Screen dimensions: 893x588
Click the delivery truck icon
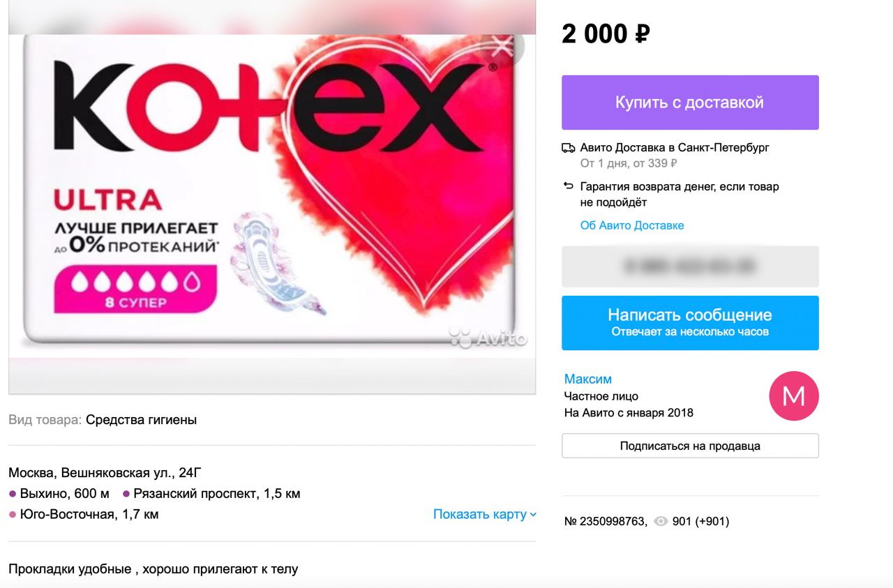coord(568,148)
